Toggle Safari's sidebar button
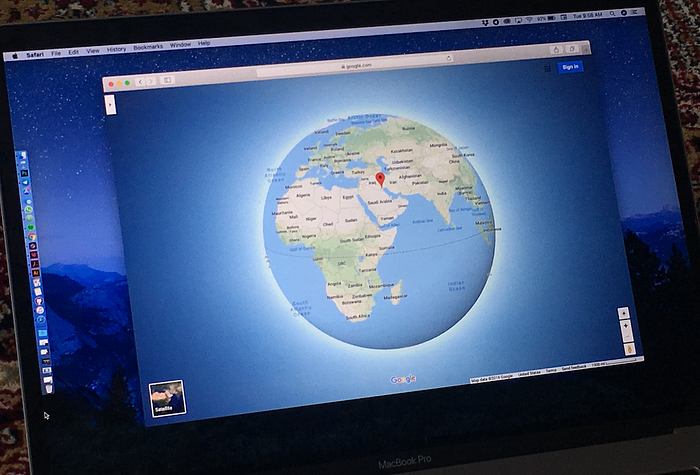This screenshot has width=700, height=475. click(x=167, y=80)
